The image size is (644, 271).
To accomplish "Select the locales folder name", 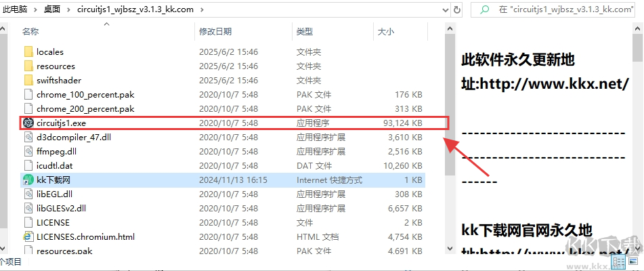I will tap(49, 51).
